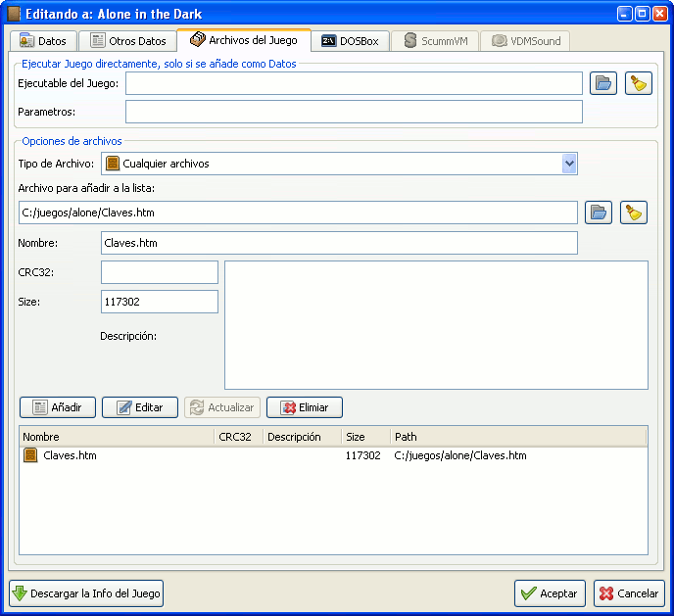Click the Añadir button
The width and height of the screenshot is (674, 616).
click(x=58, y=407)
